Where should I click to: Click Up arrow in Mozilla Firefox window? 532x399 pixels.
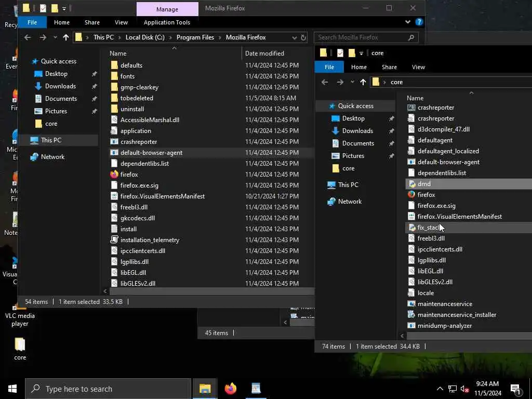(66, 37)
